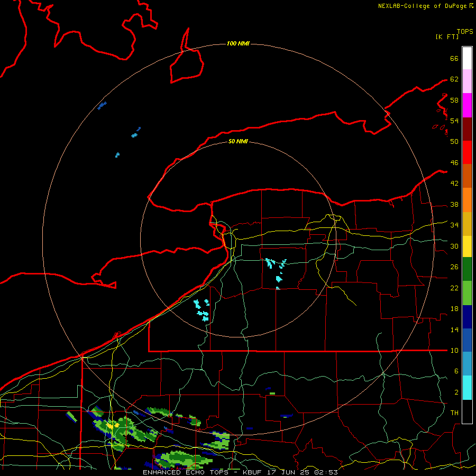The width and height of the screenshot is (476, 476).
Task: Select the 50 NMI range ring label
Action: [x=238, y=141]
